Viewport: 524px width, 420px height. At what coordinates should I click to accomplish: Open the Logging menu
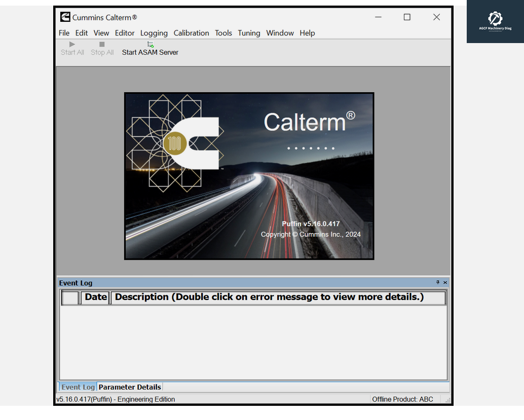pyautogui.click(x=154, y=33)
